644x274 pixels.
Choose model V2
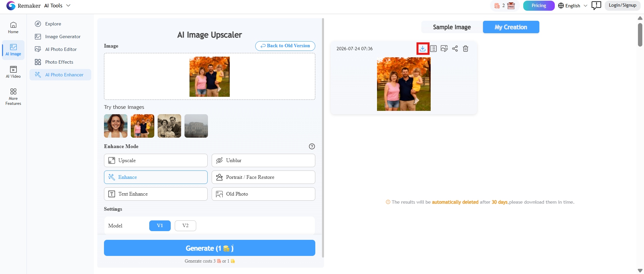click(185, 226)
